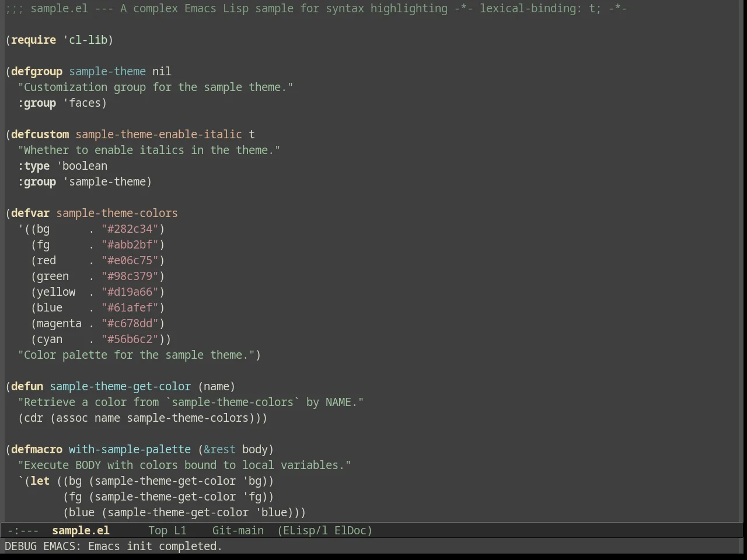
Task: Click the 'defvar' keyword
Action: coord(30,213)
